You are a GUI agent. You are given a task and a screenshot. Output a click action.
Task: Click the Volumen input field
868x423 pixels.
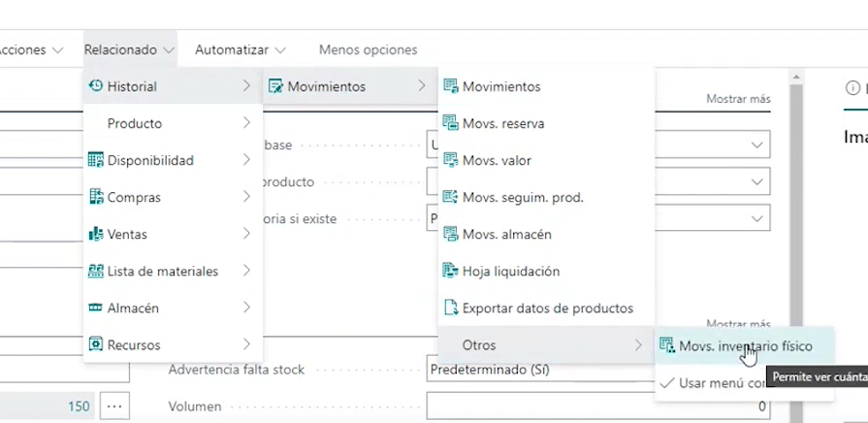click(x=597, y=407)
